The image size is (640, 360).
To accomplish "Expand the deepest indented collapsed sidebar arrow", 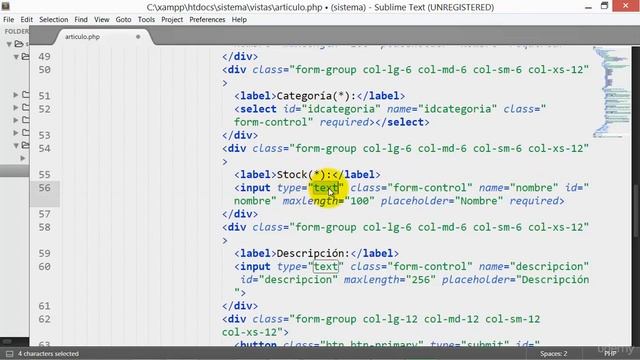I will tap(23, 158).
